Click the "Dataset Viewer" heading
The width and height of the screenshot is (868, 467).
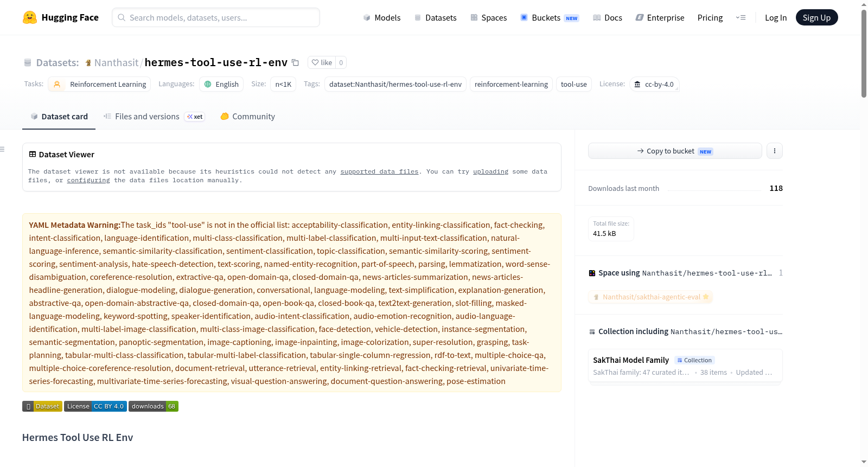tap(67, 155)
